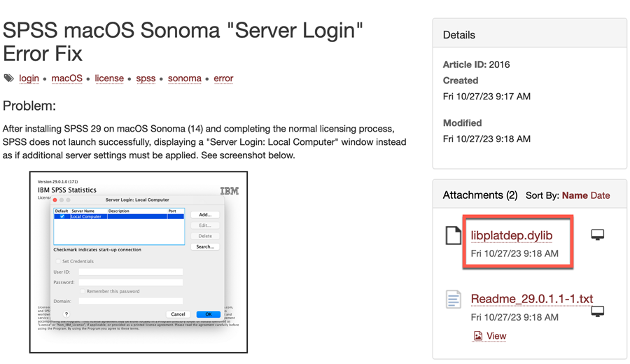This screenshot has width=630, height=364.
Task: Click the monitor icon next to Readme_29.0.1.1-1.txt
Action: (x=598, y=311)
